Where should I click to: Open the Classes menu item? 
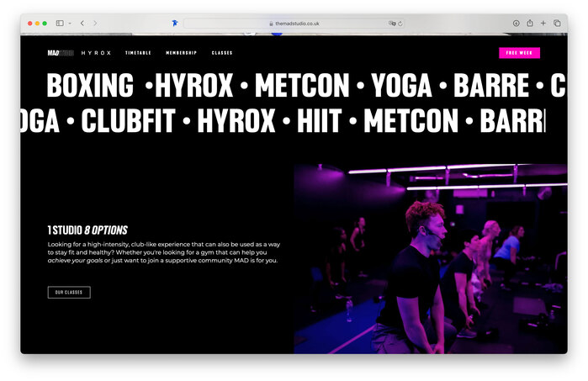tap(222, 53)
